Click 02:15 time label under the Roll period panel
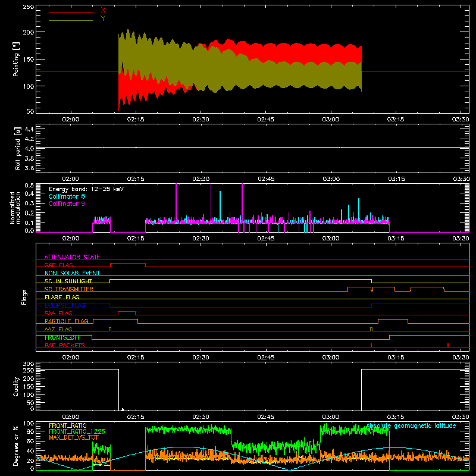Image resolution: width=476 pixels, height=476 pixels. (136, 179)
